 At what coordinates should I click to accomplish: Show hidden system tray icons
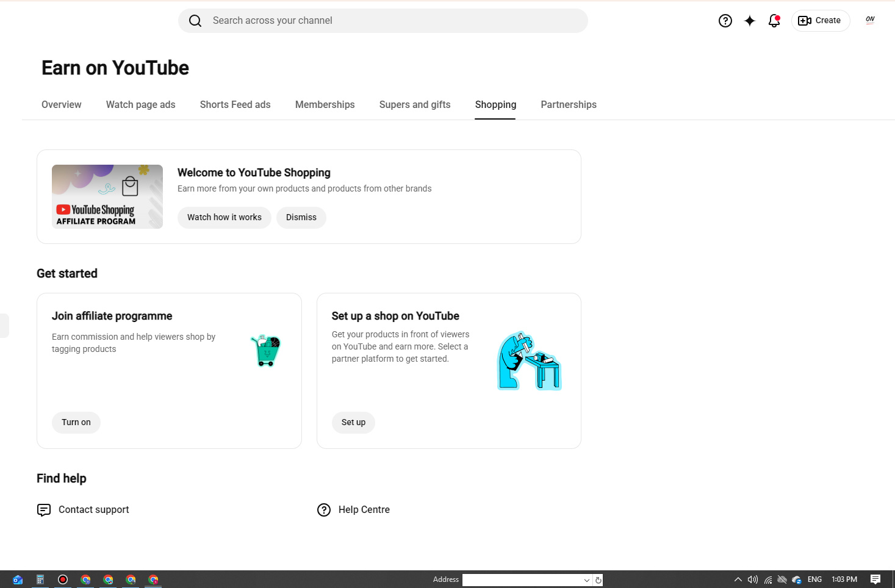(x=738, y=579)
